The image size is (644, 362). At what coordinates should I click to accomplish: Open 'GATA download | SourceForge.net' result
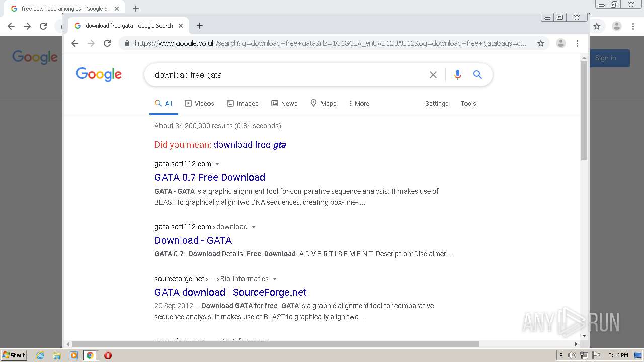point(230,292)
